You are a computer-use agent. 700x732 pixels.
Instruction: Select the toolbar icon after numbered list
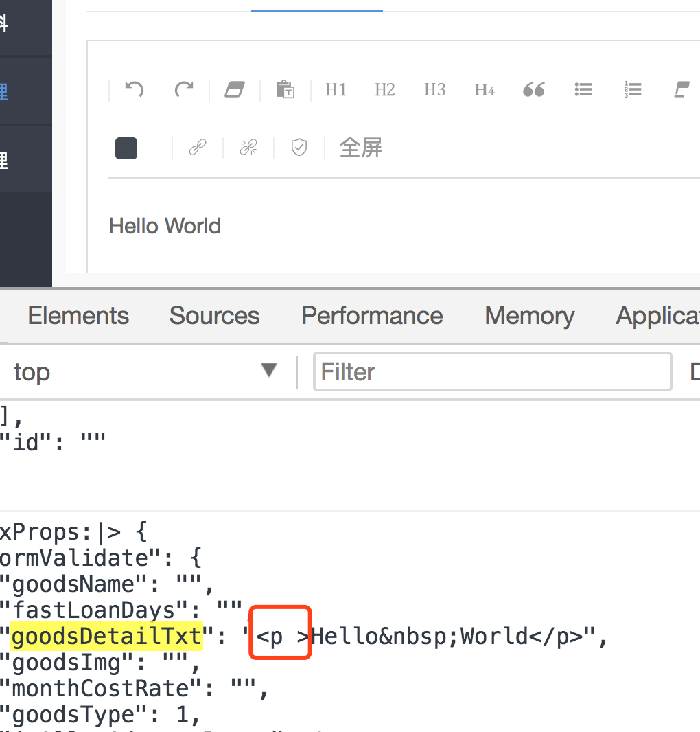click(681, 89)
